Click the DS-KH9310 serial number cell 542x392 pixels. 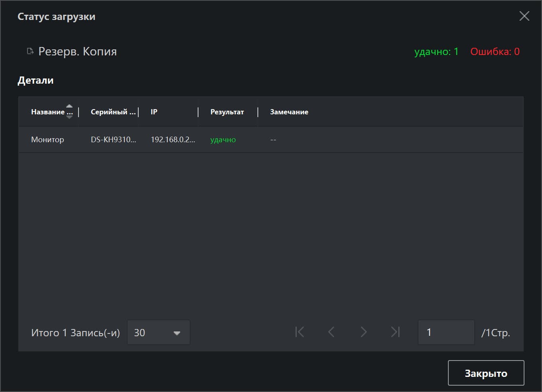(113, 139)
